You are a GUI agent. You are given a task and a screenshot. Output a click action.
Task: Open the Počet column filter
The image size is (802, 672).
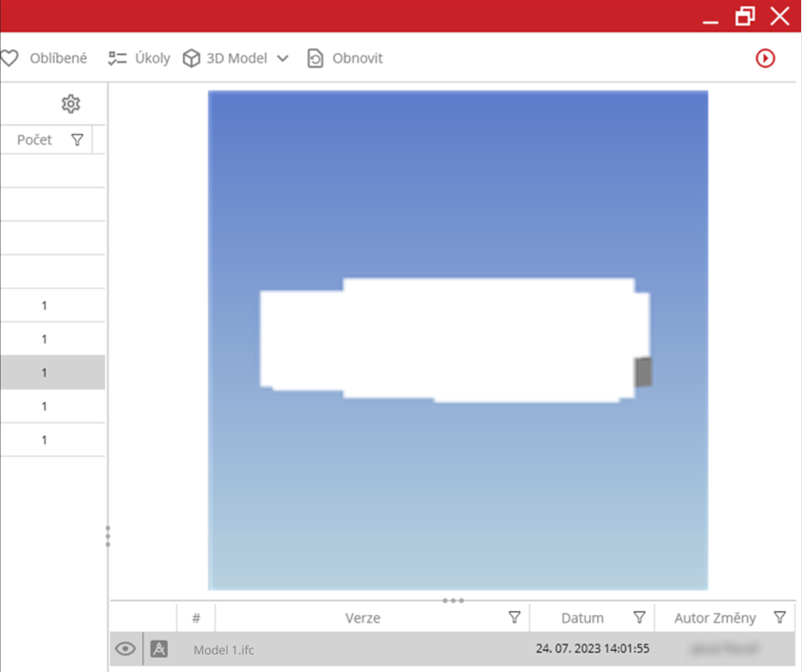tap(78, 140)
